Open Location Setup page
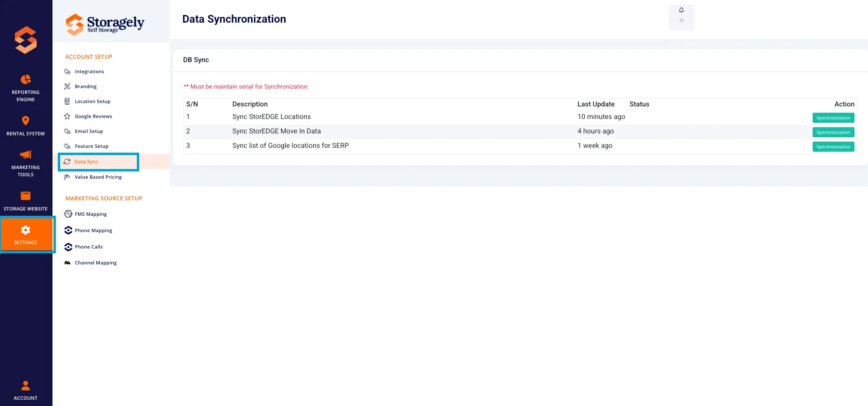This screenshot has width=868, height=406. pos(92,102)
